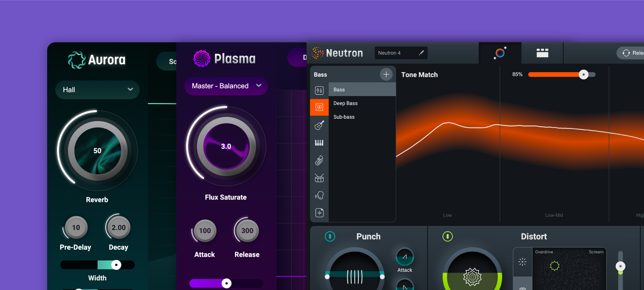Click the Neutron dotted logo icon
Screen dimensions: 644x290
click(x=317, y=53)
